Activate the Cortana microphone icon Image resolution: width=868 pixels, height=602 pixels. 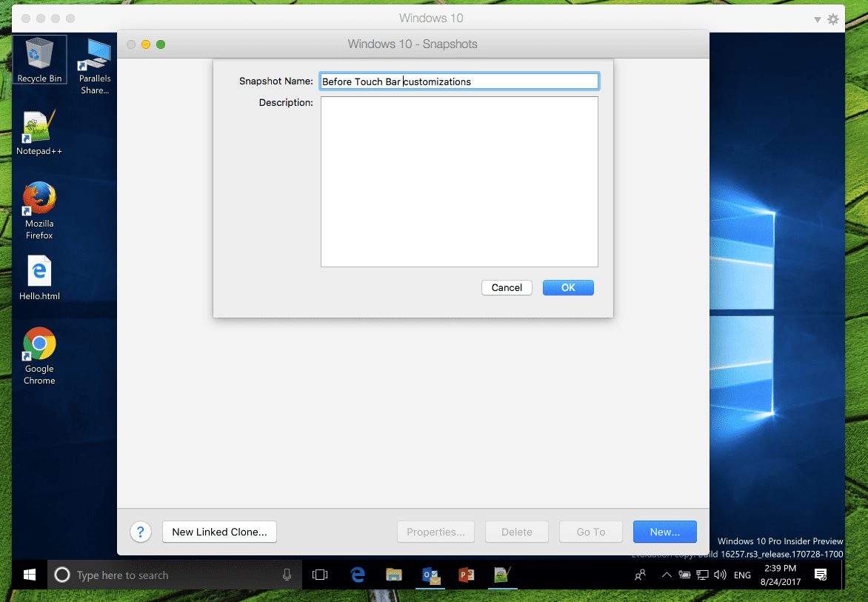287,575
